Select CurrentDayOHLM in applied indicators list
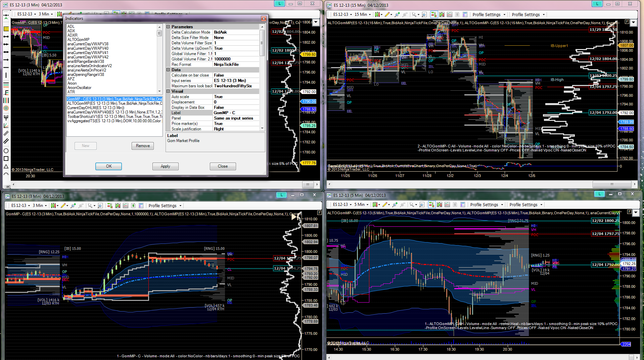Screen dimensions: 644x360 96,108
